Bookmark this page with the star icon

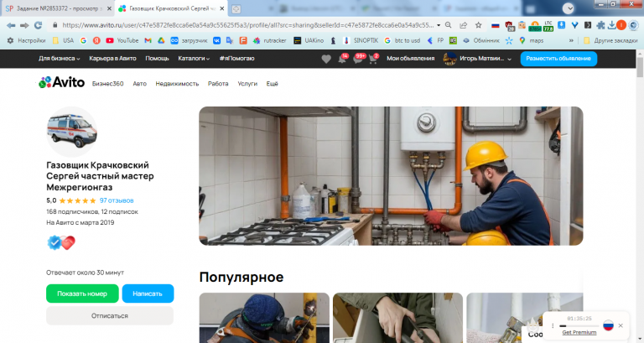(x=479, y=25)
